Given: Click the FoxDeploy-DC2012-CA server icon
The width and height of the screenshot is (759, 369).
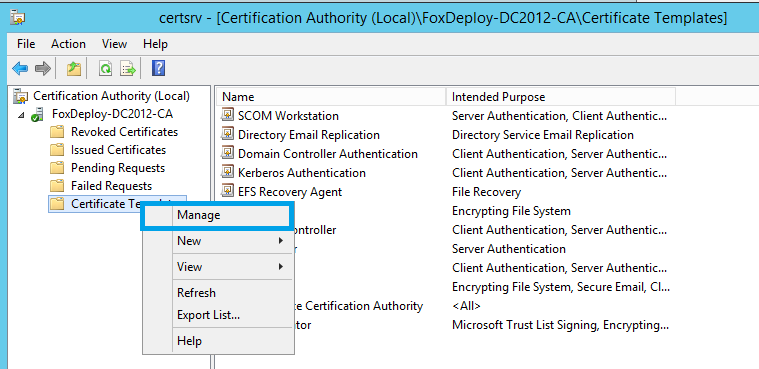Looking at the screenshot, I should click(x=37, y=115).
